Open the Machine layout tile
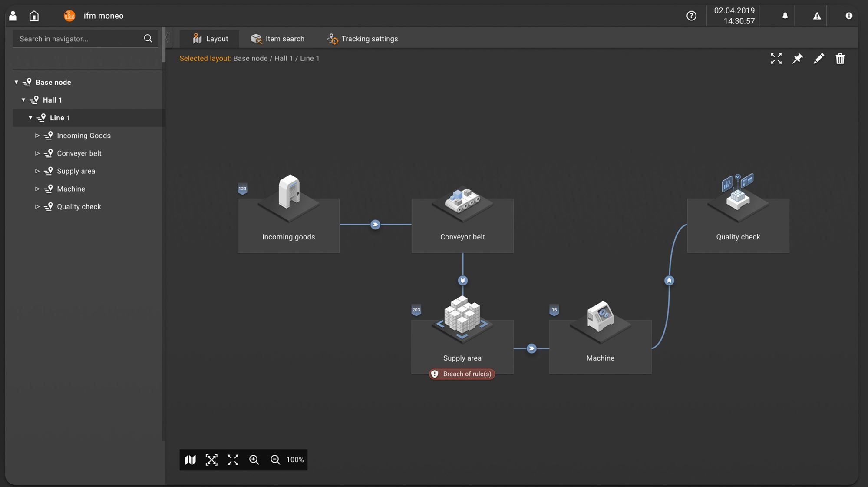The width and height of the screenshot is (868, 487). tap(600, 347)
